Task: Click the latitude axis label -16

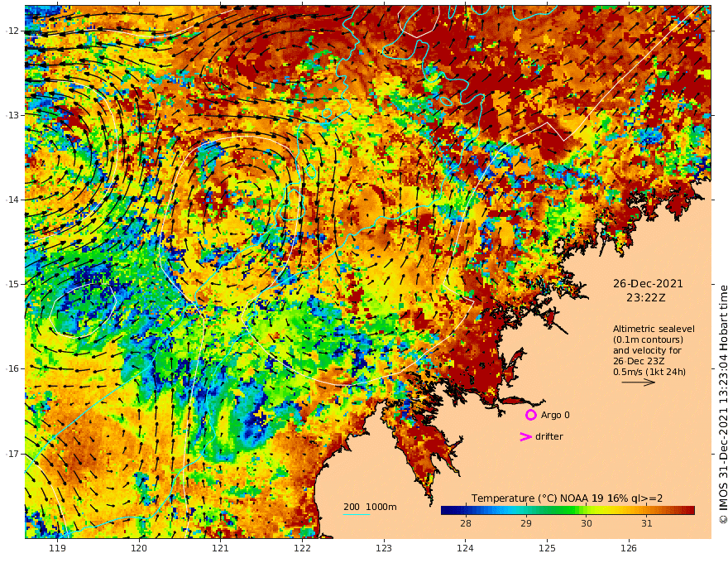Action: click(x=12, y=368)
